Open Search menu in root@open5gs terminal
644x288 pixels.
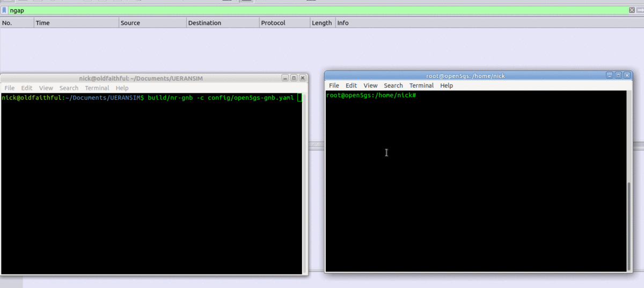click(x=393, y=85)
